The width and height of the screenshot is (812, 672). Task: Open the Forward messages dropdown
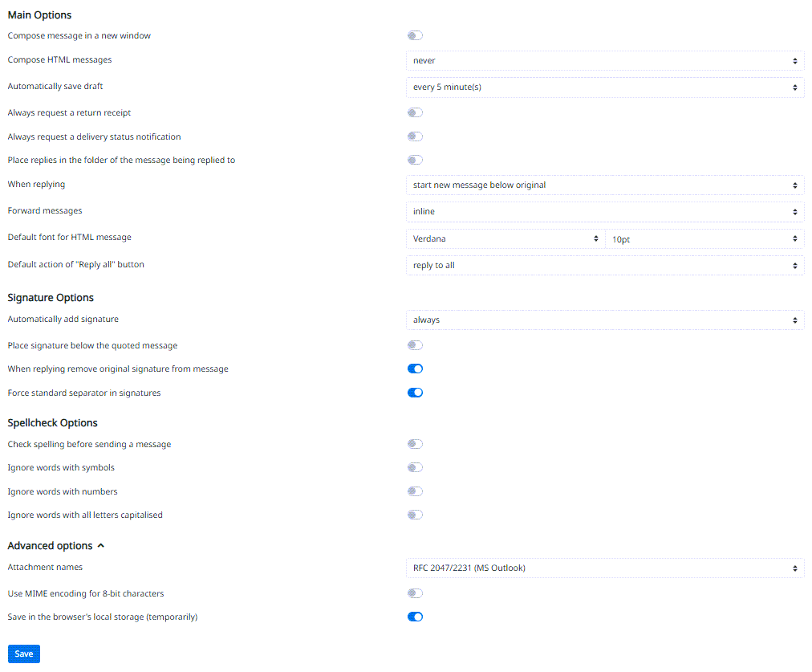(605, 211)
